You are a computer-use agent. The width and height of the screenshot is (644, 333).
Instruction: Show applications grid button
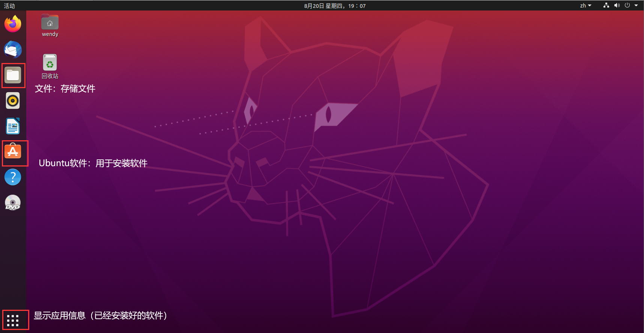click(x=13, y=320)
